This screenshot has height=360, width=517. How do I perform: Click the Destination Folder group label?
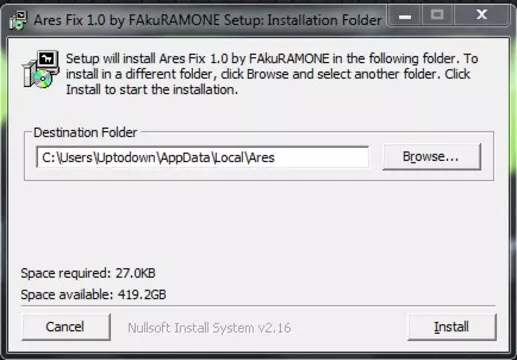pyautogui.click(x=85, y=132)
